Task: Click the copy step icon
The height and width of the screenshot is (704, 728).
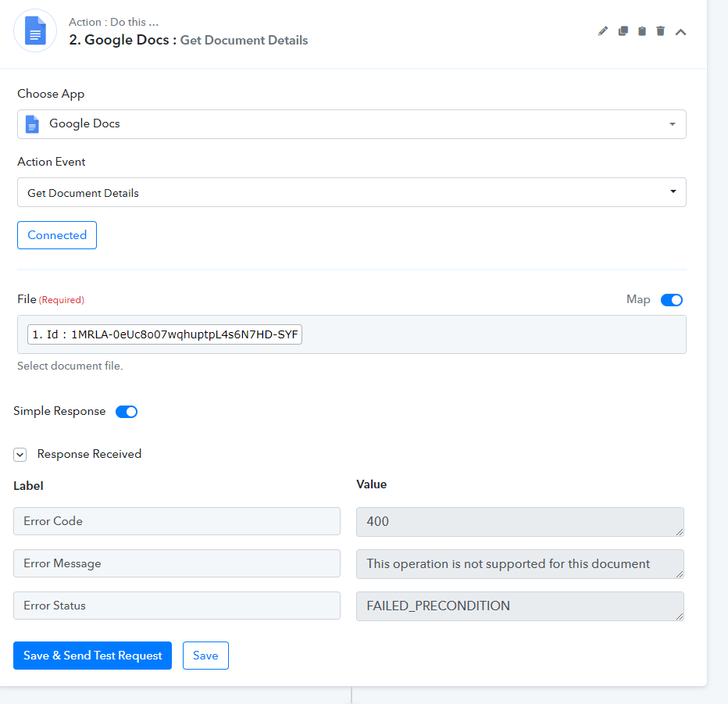Action: coord(623,31)
